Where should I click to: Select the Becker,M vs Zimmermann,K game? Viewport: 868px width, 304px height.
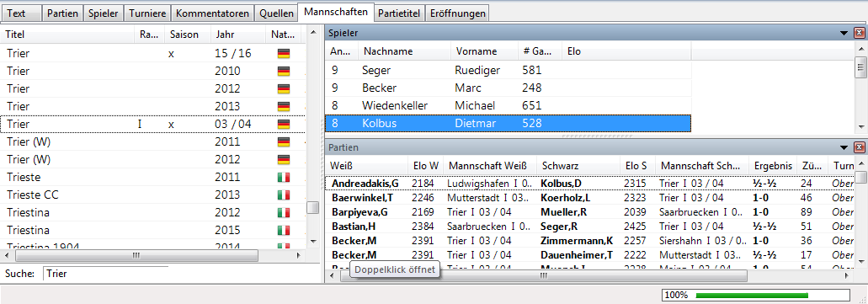click(x=589, y=241)
